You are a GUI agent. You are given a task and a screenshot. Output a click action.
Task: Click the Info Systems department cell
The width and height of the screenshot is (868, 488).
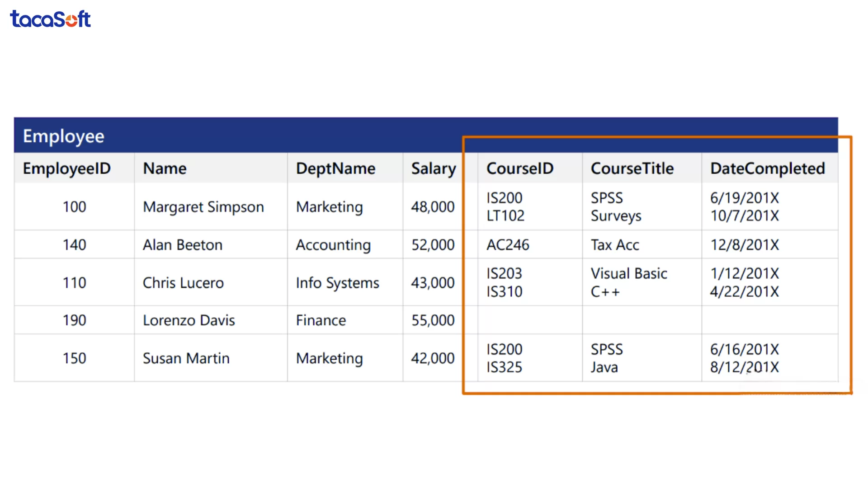(x=337, y=283)
